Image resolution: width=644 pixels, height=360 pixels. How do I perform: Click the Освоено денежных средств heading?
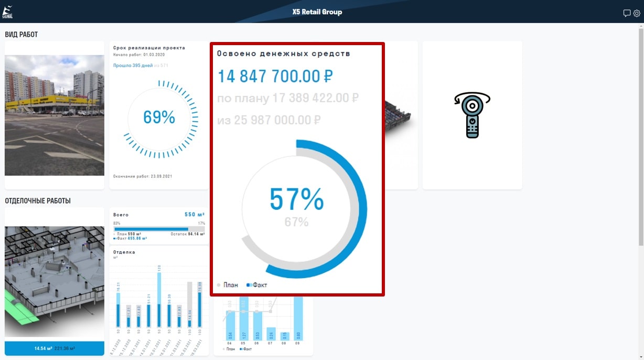tap(284, 54)
